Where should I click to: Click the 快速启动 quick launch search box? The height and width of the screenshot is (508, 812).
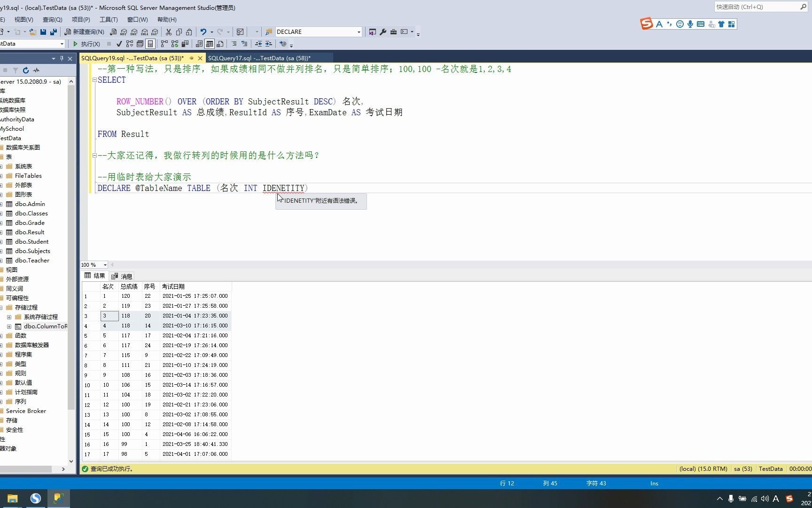click(761, 7)
